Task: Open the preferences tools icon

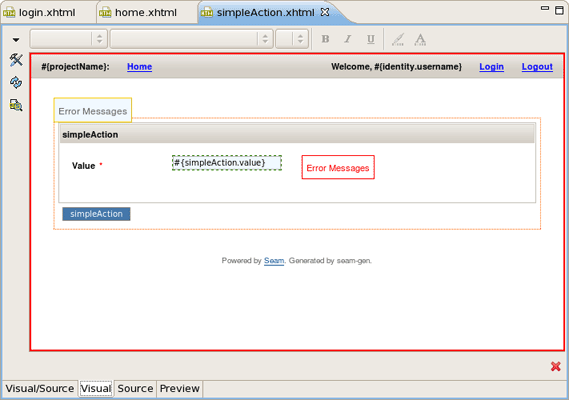Action: tap(16, 60)
